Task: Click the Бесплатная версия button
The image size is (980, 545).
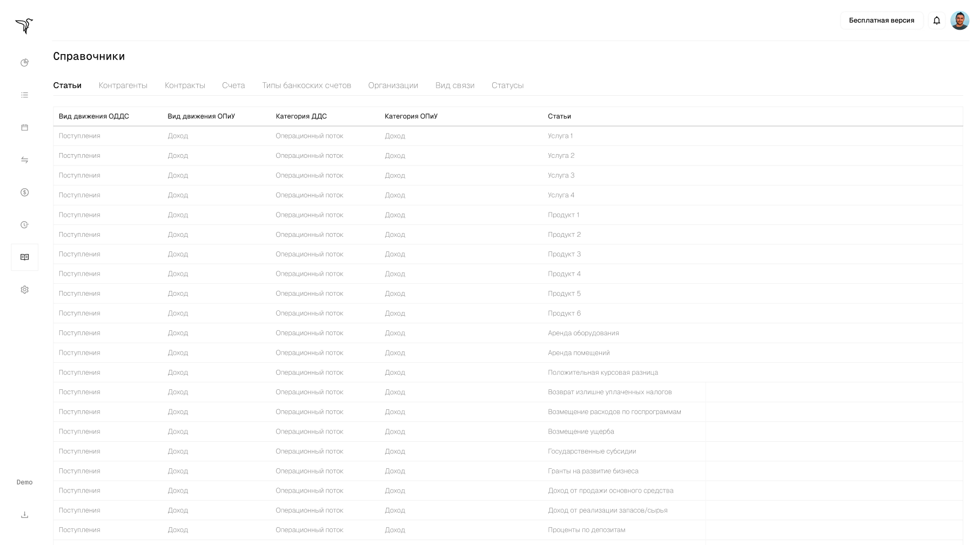Action: pyautogui.click(x=881, y=21)
